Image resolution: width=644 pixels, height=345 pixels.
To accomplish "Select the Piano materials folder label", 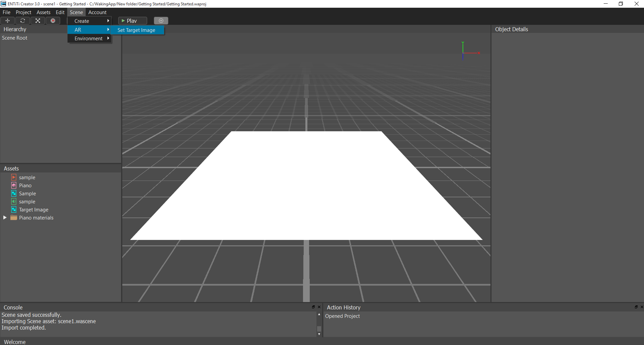I will click(x=36, y=218).
